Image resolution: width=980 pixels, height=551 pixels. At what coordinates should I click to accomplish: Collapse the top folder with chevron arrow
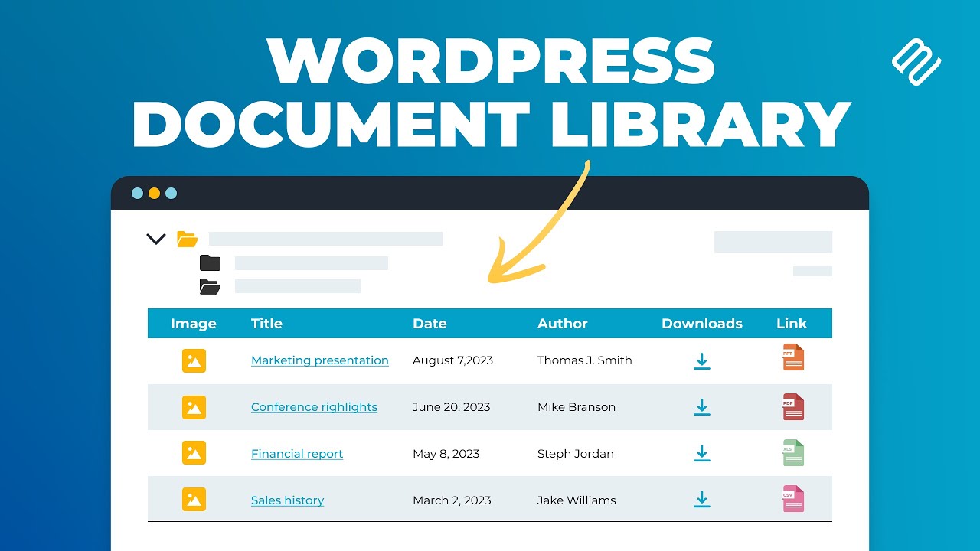tap(156, 239)
